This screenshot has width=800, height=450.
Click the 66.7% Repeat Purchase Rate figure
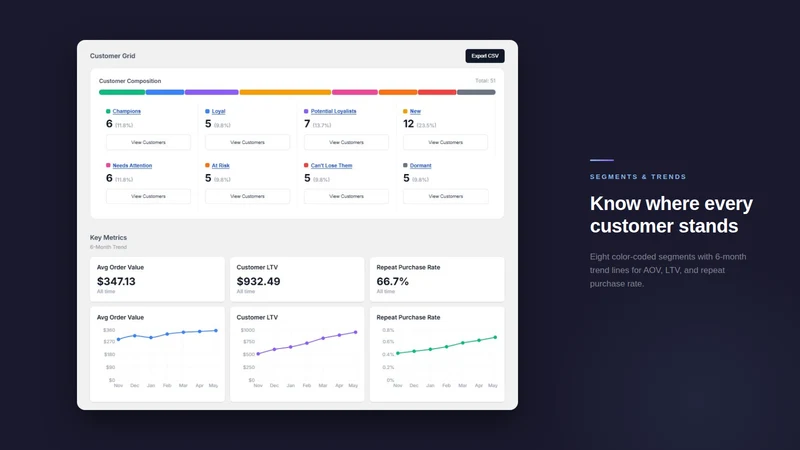(x=392, y=282)
